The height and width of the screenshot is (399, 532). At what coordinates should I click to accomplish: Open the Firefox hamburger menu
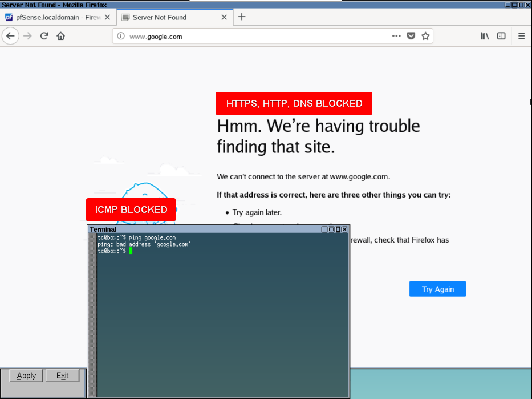(x=522, y=36)
